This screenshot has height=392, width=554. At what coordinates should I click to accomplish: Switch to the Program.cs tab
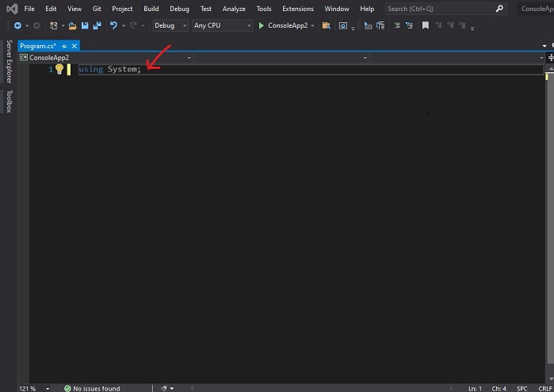click(x=38, y=46)
